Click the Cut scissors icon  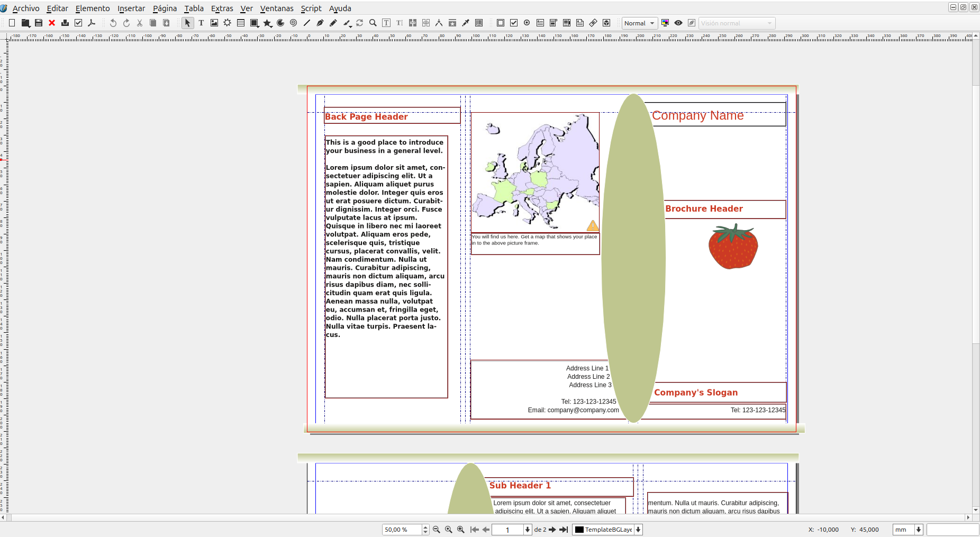coord(140,23)
